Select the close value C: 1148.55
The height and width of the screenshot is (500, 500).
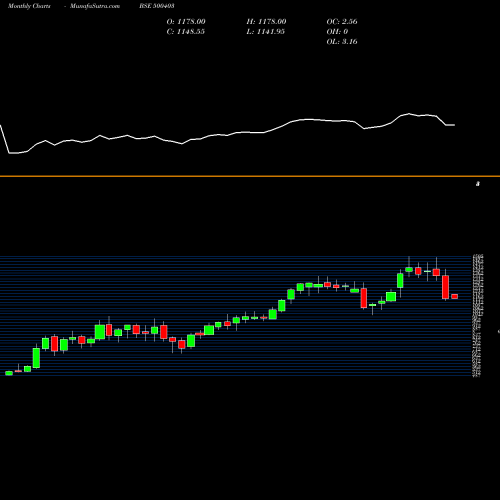[x=186, y=31]
